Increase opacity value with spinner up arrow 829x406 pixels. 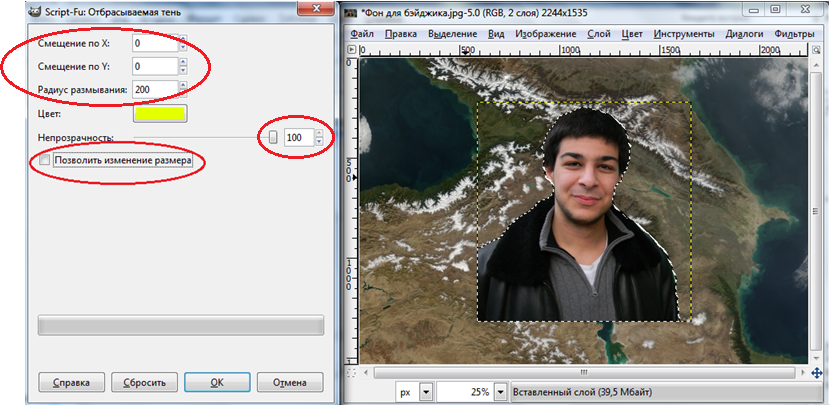319,133
